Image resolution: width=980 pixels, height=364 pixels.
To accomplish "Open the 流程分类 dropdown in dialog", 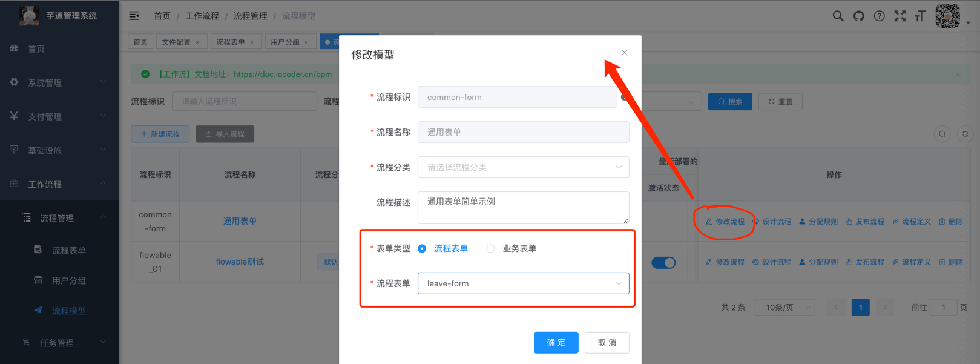I will click(x=523, y=167).
